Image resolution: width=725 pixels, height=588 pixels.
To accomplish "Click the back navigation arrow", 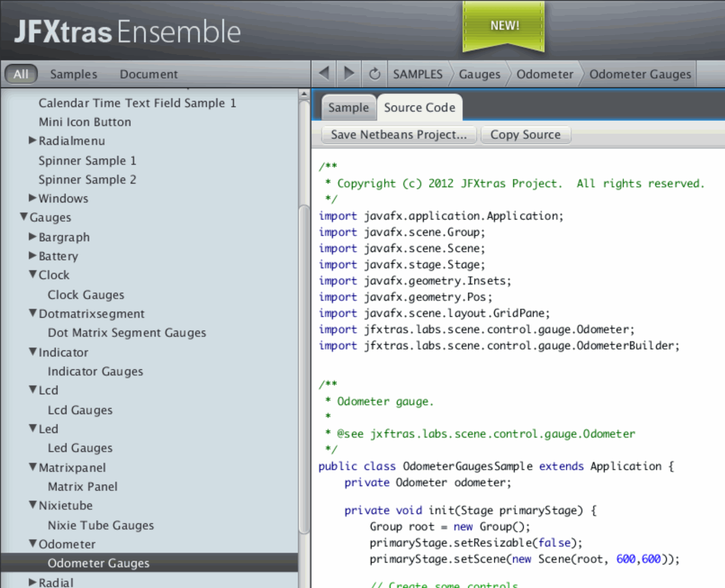I will tap(324, 73).
